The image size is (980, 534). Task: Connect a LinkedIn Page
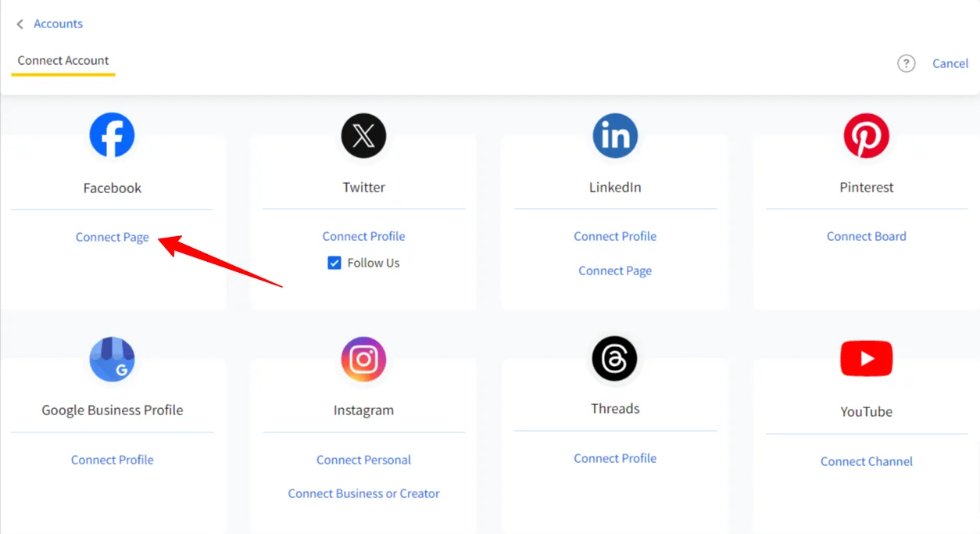(x=615, y=271)
